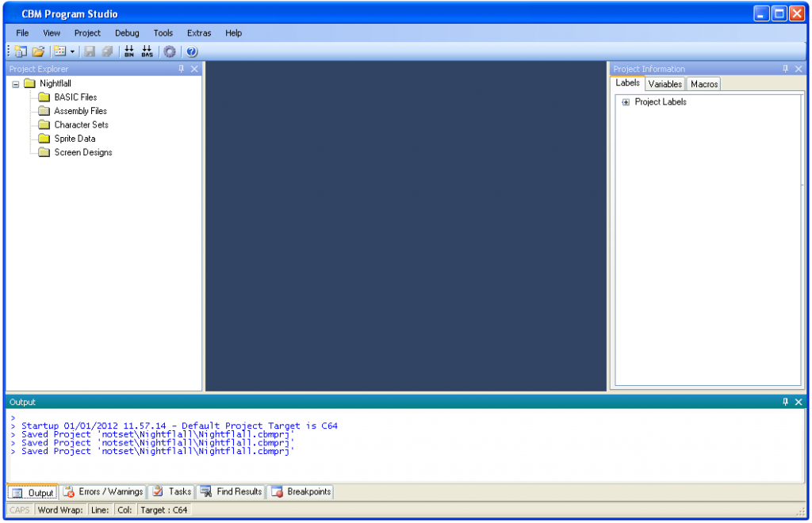
Task: Open the Find Results tab
Action: (x=231, y=492)
